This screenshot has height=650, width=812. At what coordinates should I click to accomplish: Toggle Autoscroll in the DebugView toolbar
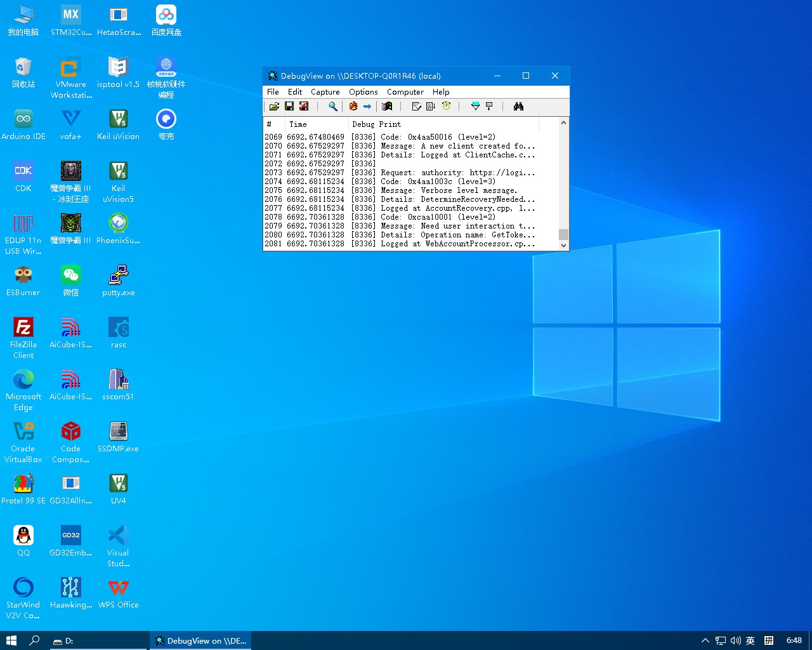(x=431, y=107)
